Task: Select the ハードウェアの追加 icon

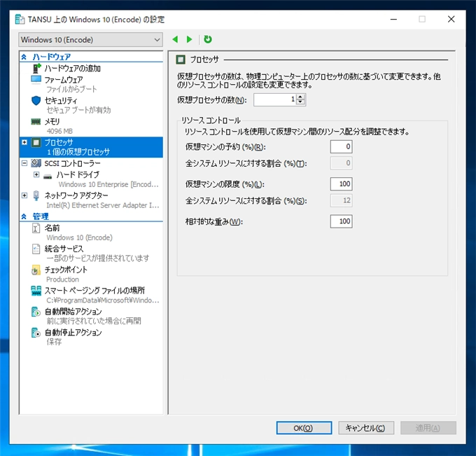Action: [x=36, y=68]
